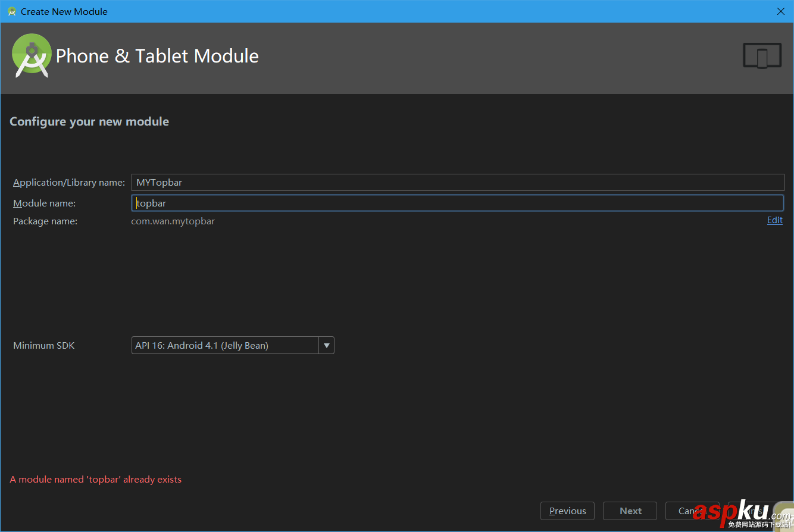Click the package name value com.wan.mytopbar
This screenshot has height=532, width=794.
[173, 221]
